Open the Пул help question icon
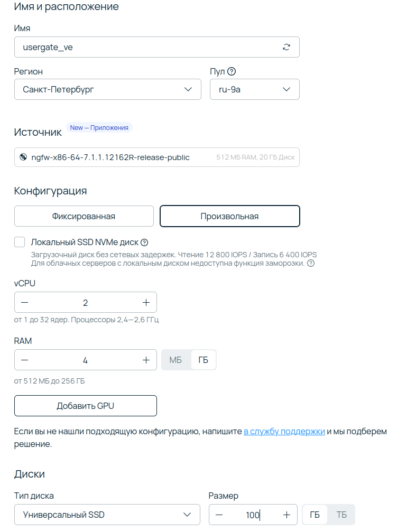Viewport: 407px width, 532px height. point(232,71)
